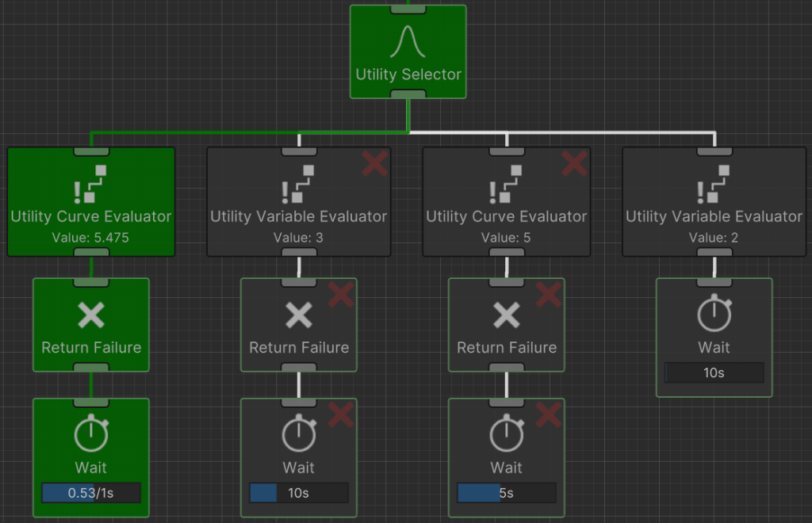Click the Utility Selector node title text
This screenshot has width=812, height=523.
pyautogui.click(x=408, y=74)
